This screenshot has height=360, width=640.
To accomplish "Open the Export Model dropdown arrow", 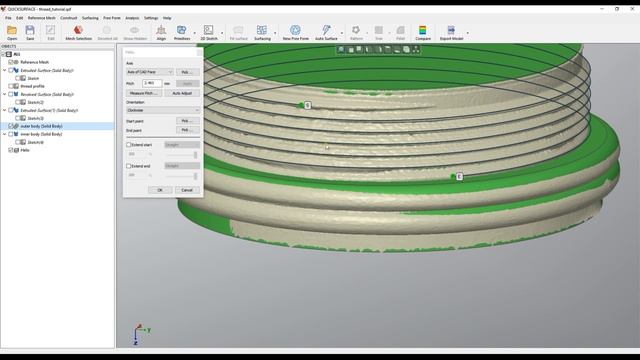I will click(x=468, y=33).
